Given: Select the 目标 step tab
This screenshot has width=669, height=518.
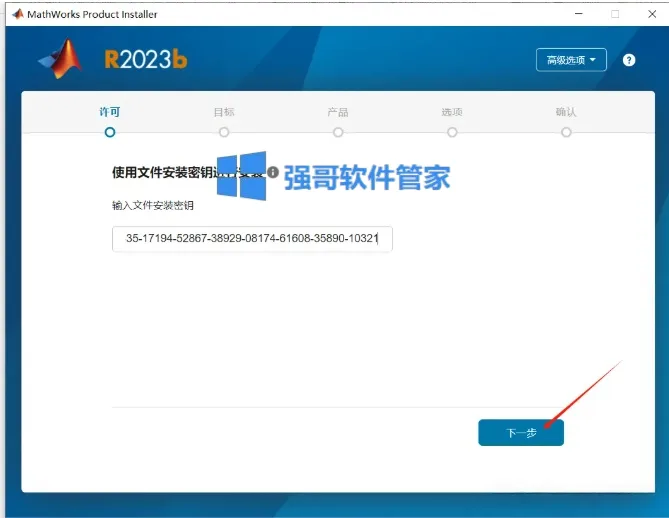Looking at the screenshot, I should click(224, 112).
